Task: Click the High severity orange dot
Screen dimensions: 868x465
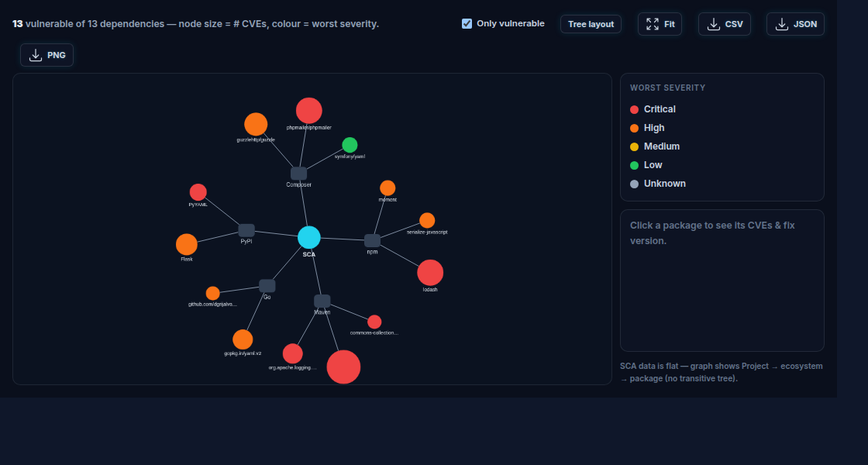Action: point(635,129)
